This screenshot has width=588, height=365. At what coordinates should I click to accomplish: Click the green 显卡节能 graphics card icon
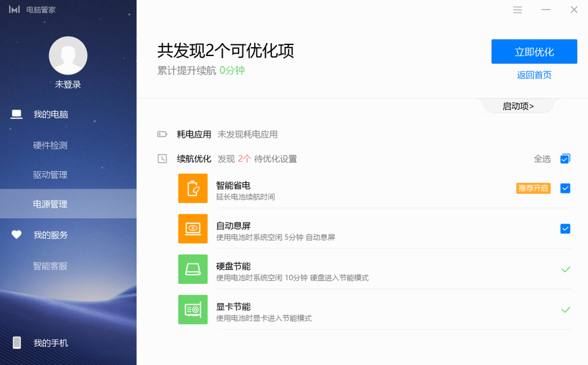click(193, 310)
